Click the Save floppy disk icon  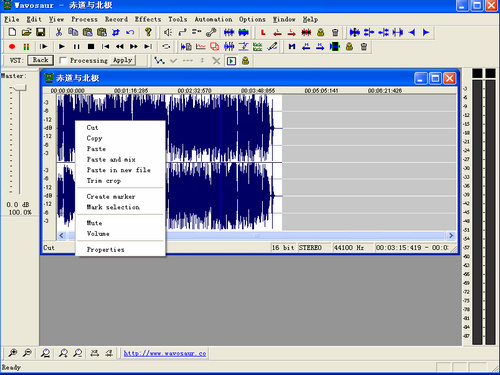pos(41,32)
